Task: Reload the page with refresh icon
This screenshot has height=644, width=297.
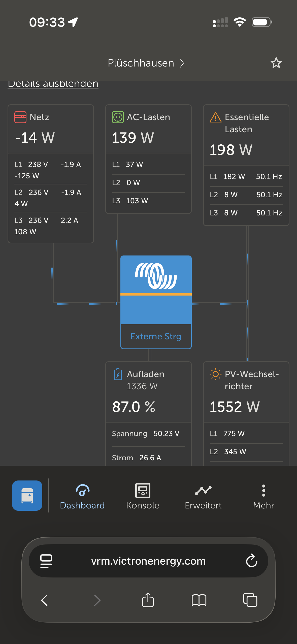Action: point(251,561)
